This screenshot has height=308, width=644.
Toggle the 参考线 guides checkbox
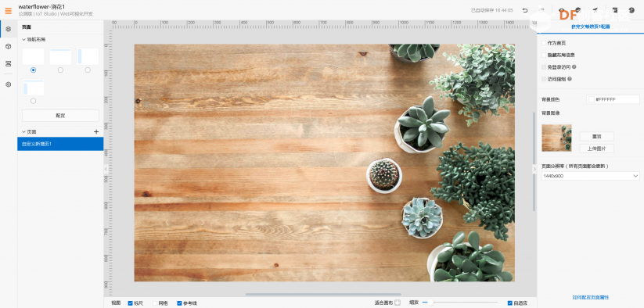point(179,303)
